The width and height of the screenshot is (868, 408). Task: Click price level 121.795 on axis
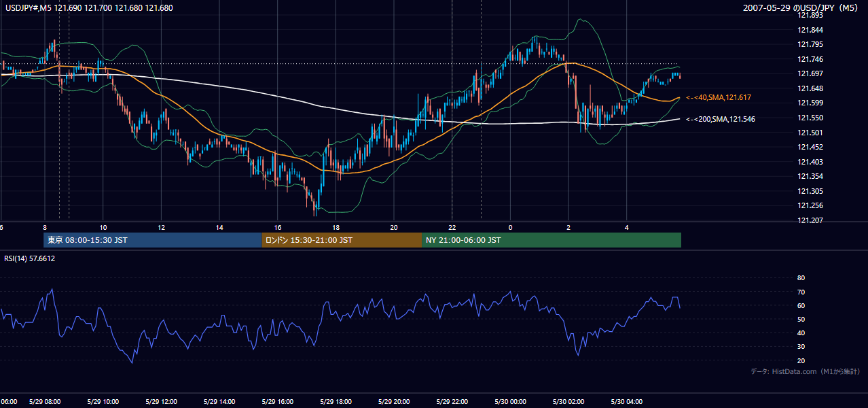coord(810,45)
